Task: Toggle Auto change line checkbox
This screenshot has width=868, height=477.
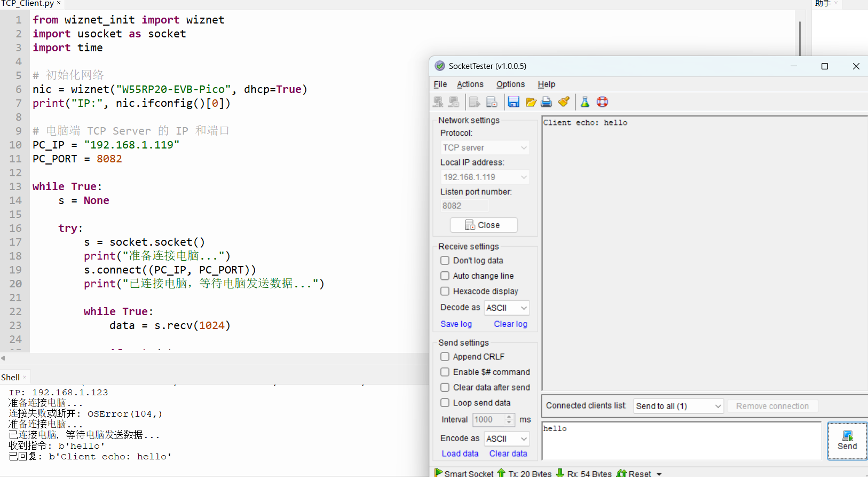Action: point(445,276)
